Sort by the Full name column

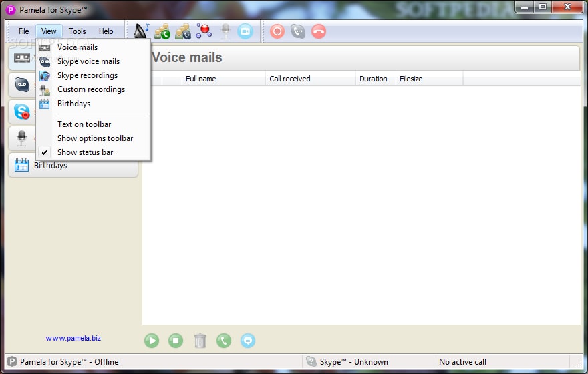pyautogui.click(x=224, y=79)
